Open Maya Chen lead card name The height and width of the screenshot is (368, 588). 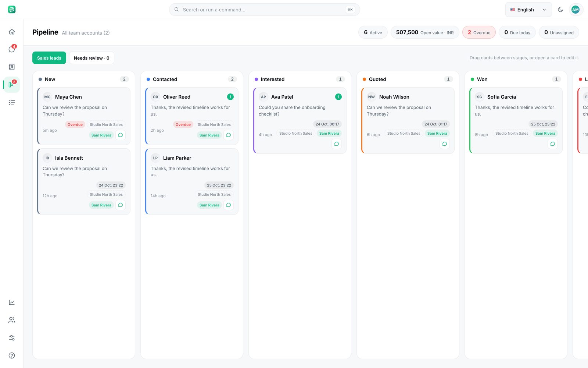point(68,97)
